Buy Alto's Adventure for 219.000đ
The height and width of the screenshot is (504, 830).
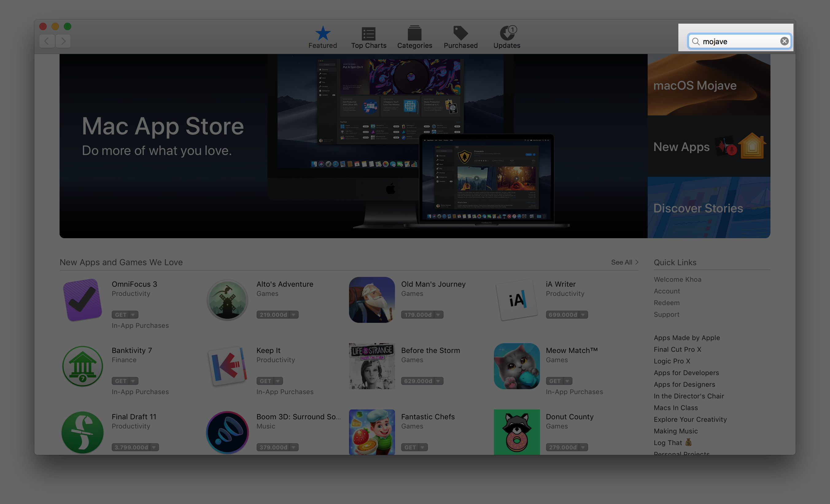point(273,315)
